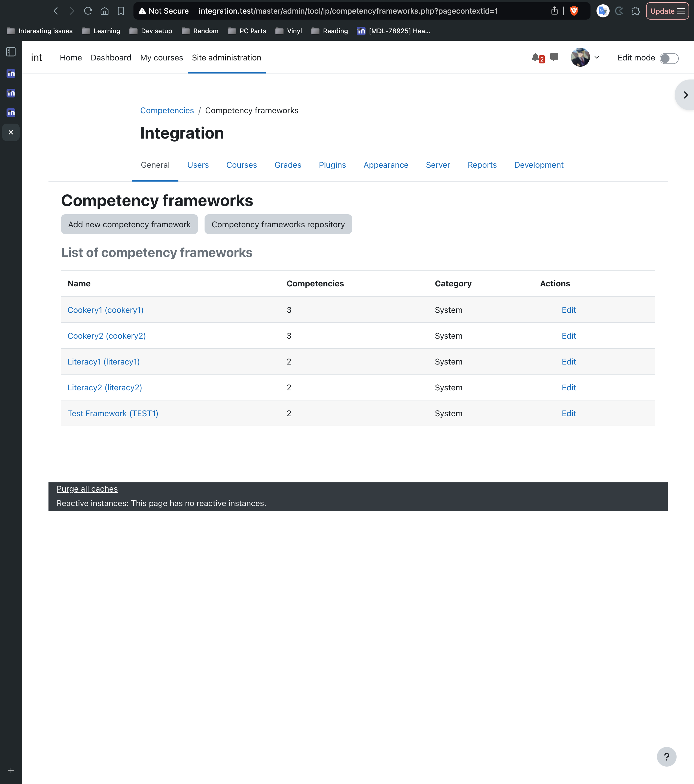Open Cookery1 (cookery1) framework
694x784 pixels.
point(106,310)
